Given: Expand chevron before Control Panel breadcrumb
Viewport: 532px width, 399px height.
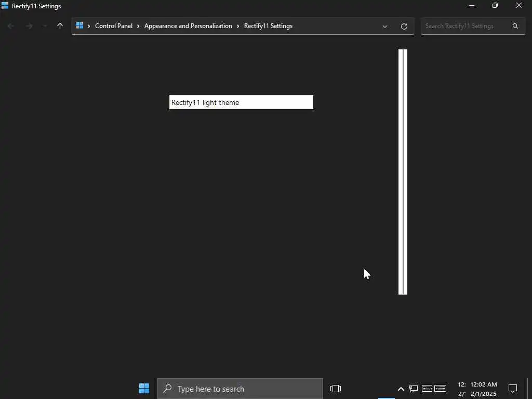Looking at the screenshot, I should point(89,26).
